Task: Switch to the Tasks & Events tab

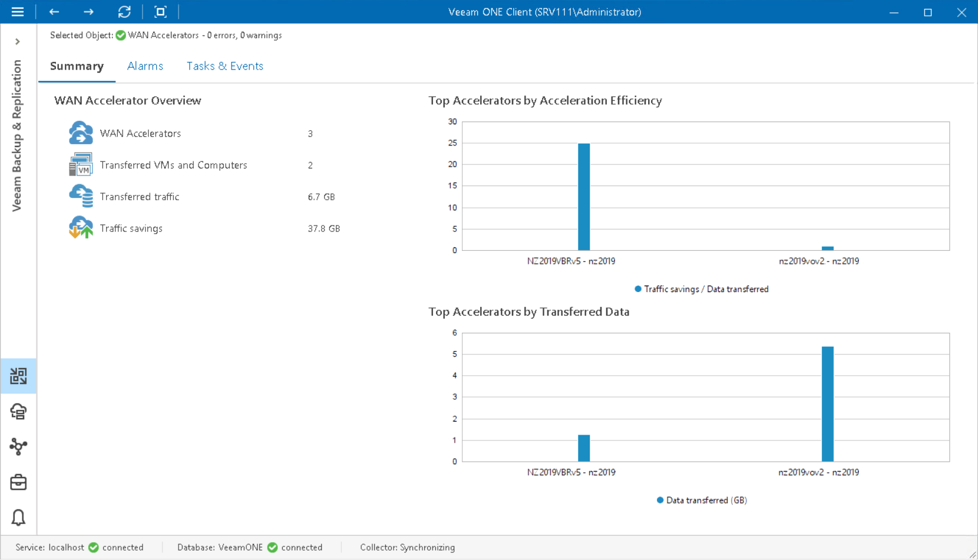Action: (225, 66)
